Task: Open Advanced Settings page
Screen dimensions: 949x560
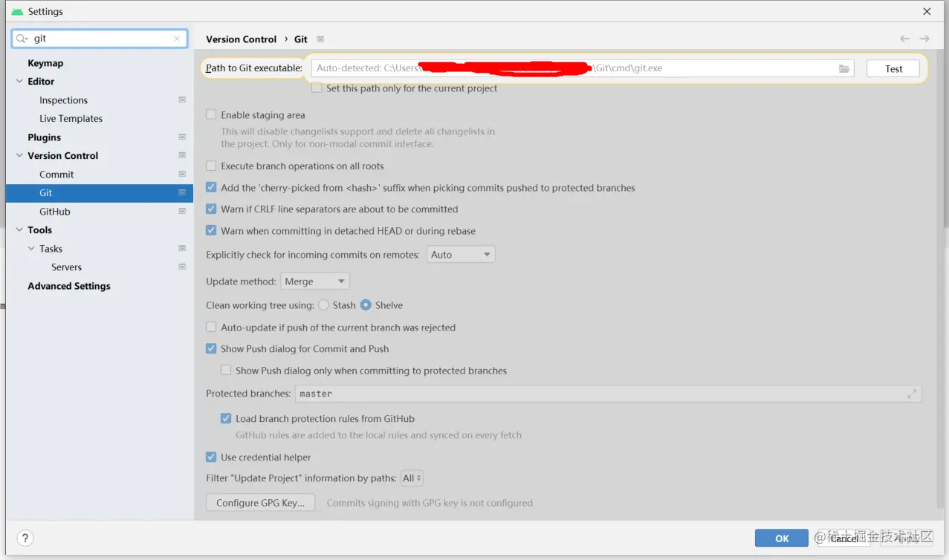Action: (69, 286)
